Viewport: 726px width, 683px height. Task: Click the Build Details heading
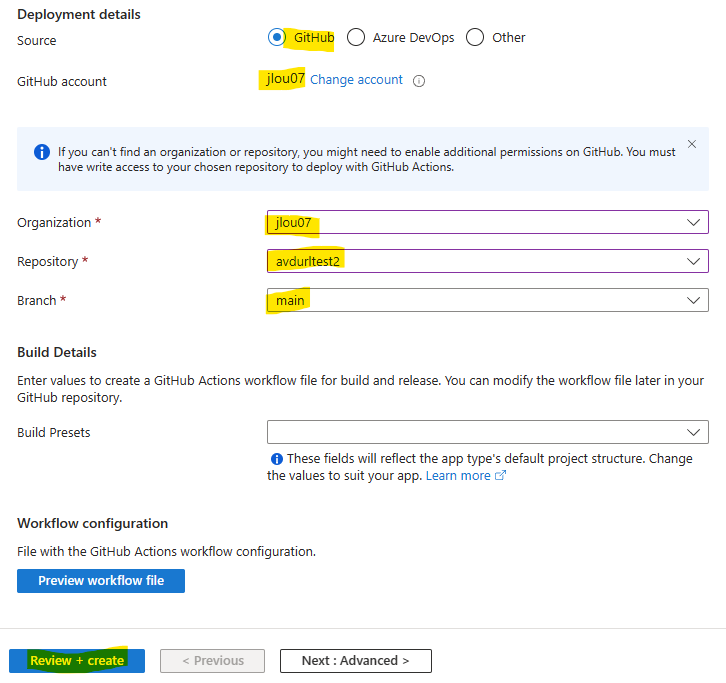coord(57,352)
